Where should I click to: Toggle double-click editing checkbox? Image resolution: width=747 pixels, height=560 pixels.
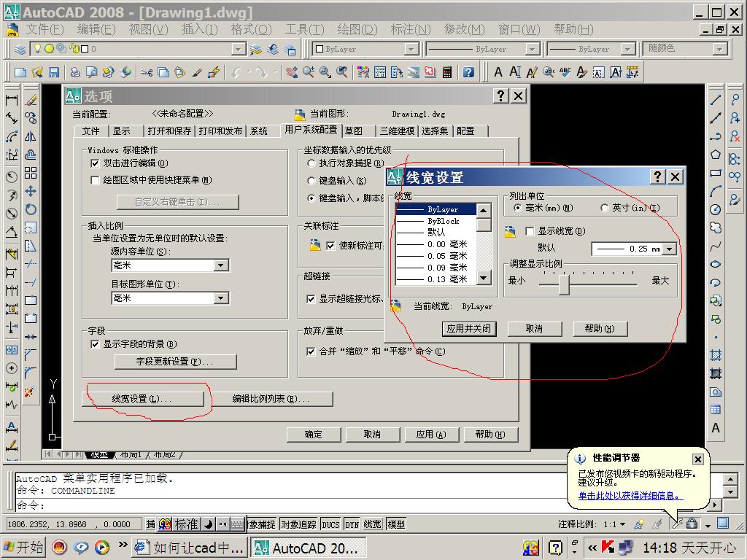point(95,163)
